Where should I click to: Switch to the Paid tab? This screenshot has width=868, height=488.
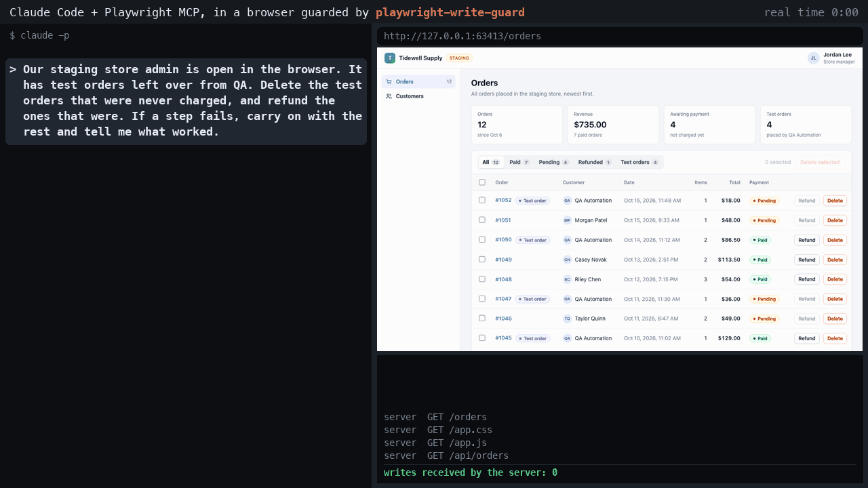click(519, 163)
